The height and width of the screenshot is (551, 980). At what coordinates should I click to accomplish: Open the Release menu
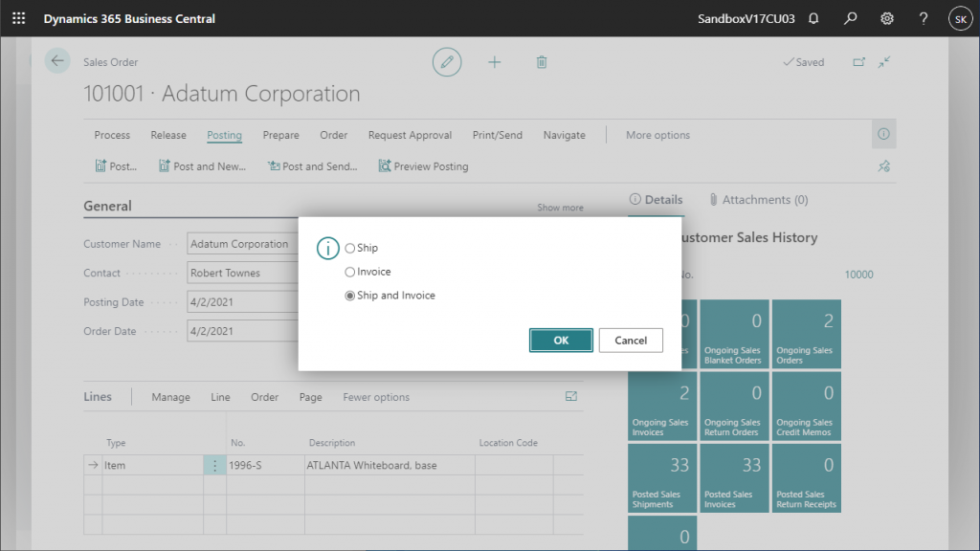pyautogui.click(x=168, y=135)
